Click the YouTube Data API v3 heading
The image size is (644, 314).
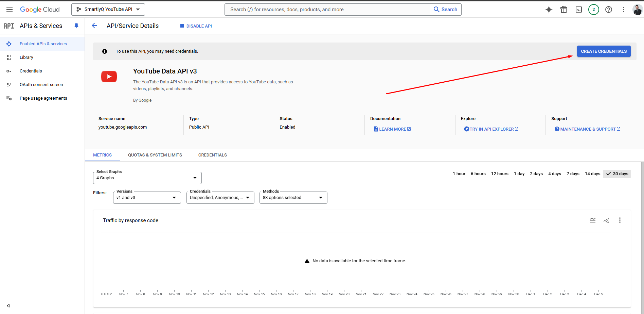pos(165,71)
